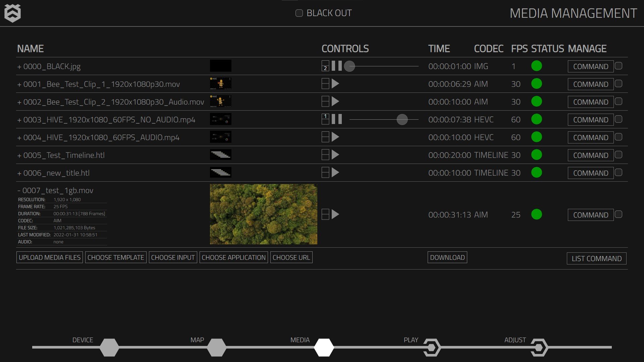Click the 0003_HIVE clip seek slider handle

(402, 119)
